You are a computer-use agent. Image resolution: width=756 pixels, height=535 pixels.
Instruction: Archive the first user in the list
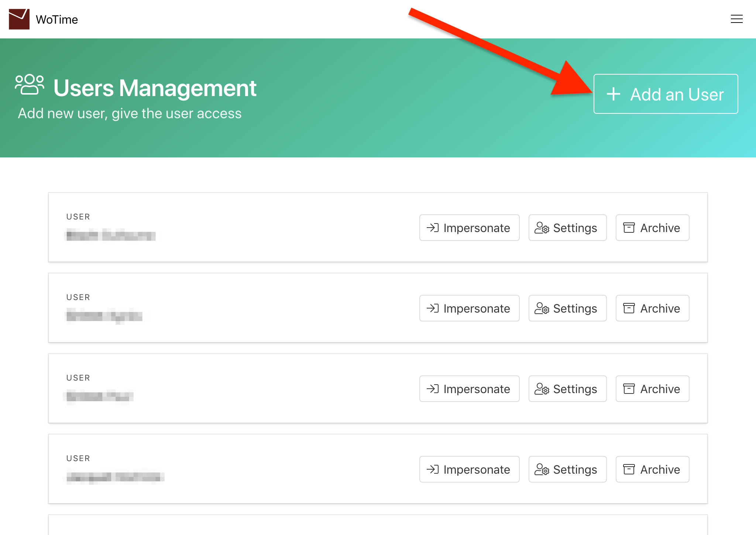pyautogui.click(x=652, y=228)
